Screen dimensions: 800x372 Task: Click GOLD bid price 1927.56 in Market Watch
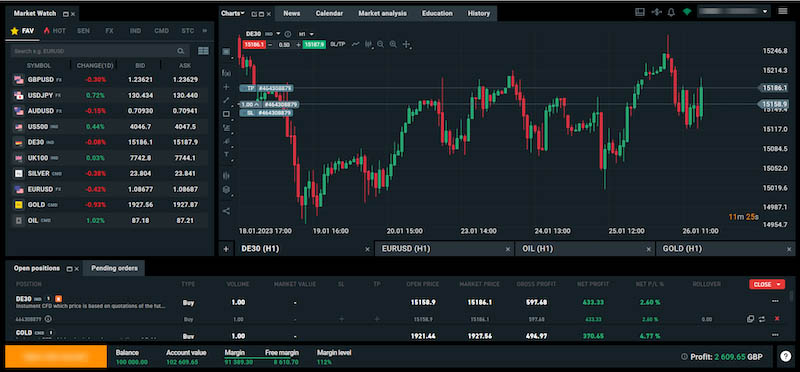coord(141,205)
